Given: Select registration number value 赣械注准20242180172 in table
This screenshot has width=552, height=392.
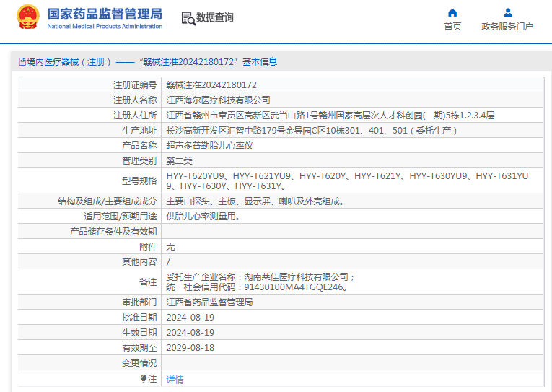Looking at the screenshot, I should [x=211, y=85].
